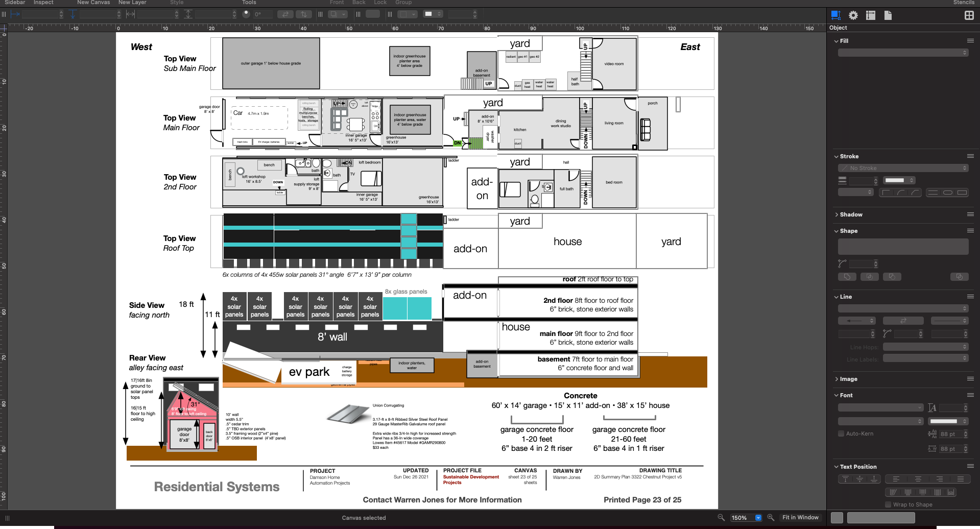Image resolution: width=980 pixels, height=529 pixels.
Task: Collapse the Fill section
Action: click(x=837, y=41)
